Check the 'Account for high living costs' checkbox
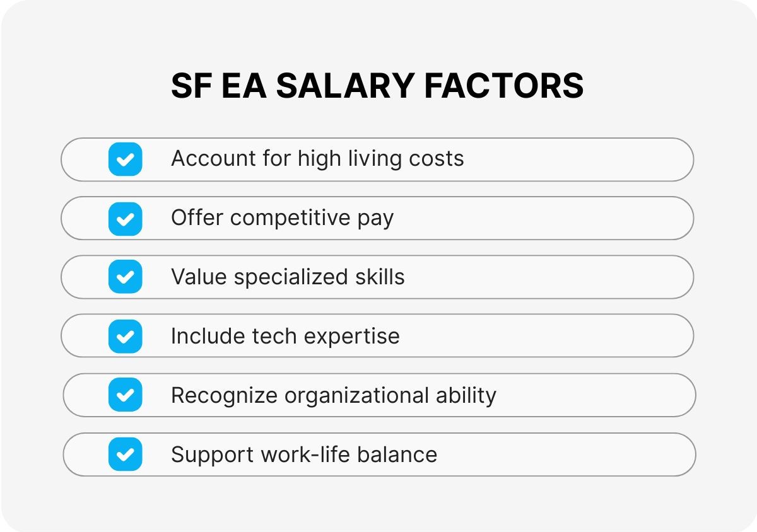Screen dimensions: 757x532 click(x=125, y=159)
